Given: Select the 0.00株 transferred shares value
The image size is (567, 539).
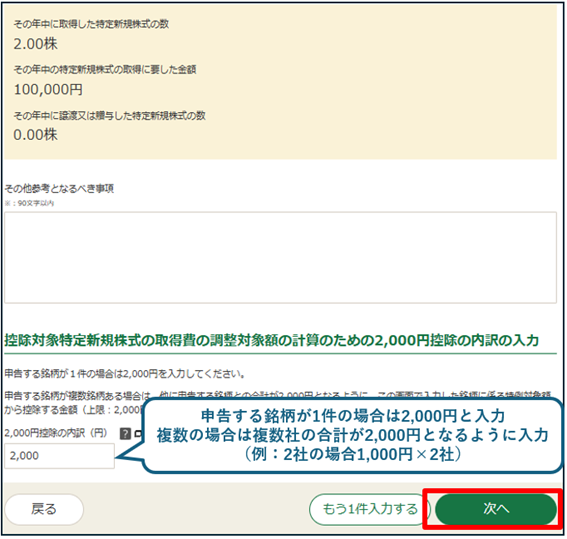Looking at the screenshot, I should point(35,135).
